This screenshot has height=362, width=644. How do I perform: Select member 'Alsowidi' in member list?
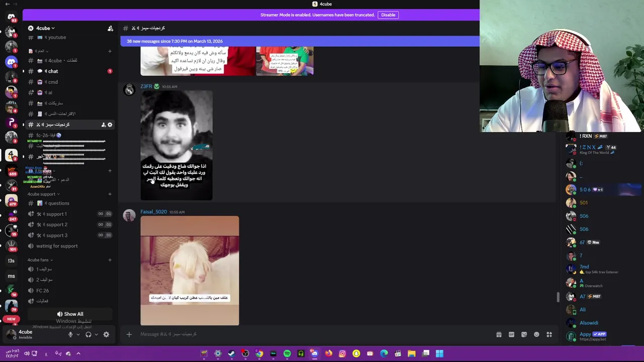601,323
